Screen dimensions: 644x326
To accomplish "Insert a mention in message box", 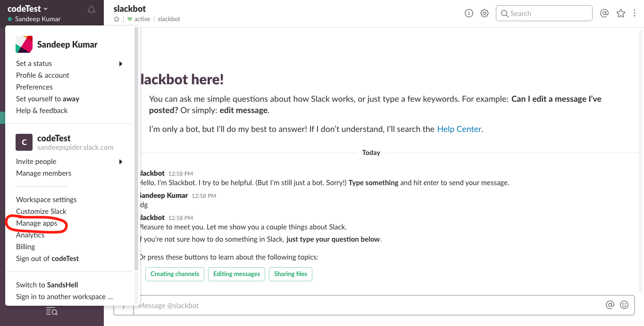I will click(x=610, y=305).
